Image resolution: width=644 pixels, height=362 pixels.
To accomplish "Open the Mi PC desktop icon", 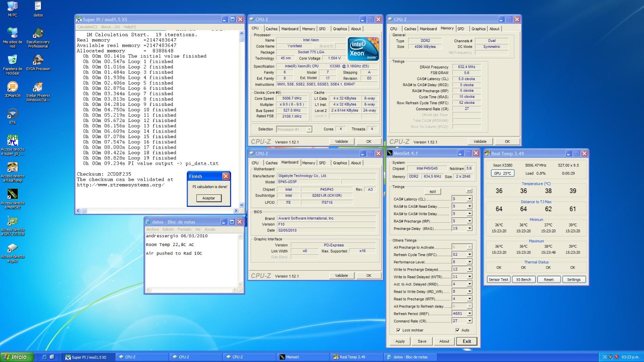I will click(x=12, y=8).
